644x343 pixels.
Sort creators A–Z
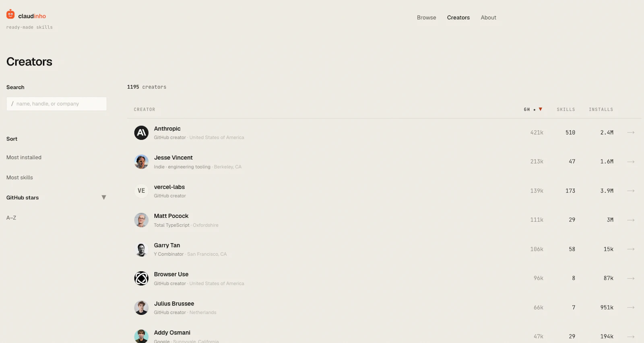click(x=11, y=218)
